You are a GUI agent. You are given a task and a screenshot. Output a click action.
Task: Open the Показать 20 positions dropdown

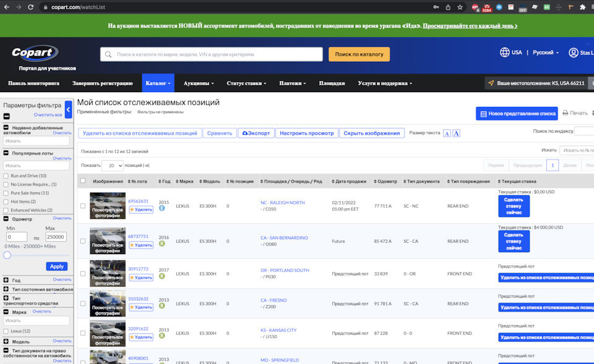click(x=113, y=166)
